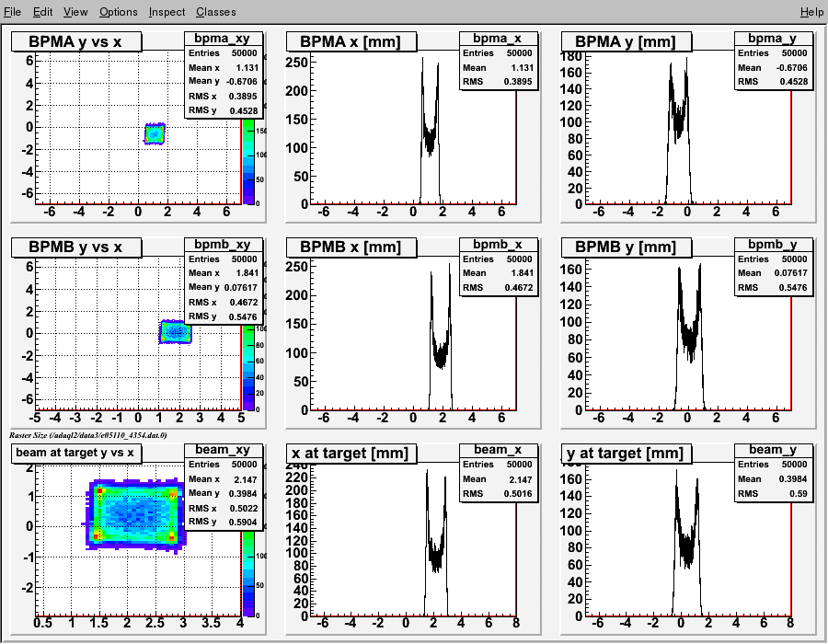Open the Classes menu
828x644 pixels.
tap(216, 12)
